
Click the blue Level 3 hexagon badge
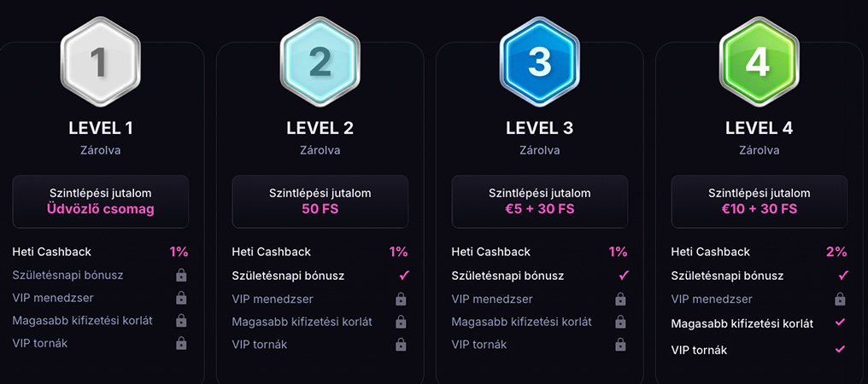pyautogui.click(x=540, y=61)
